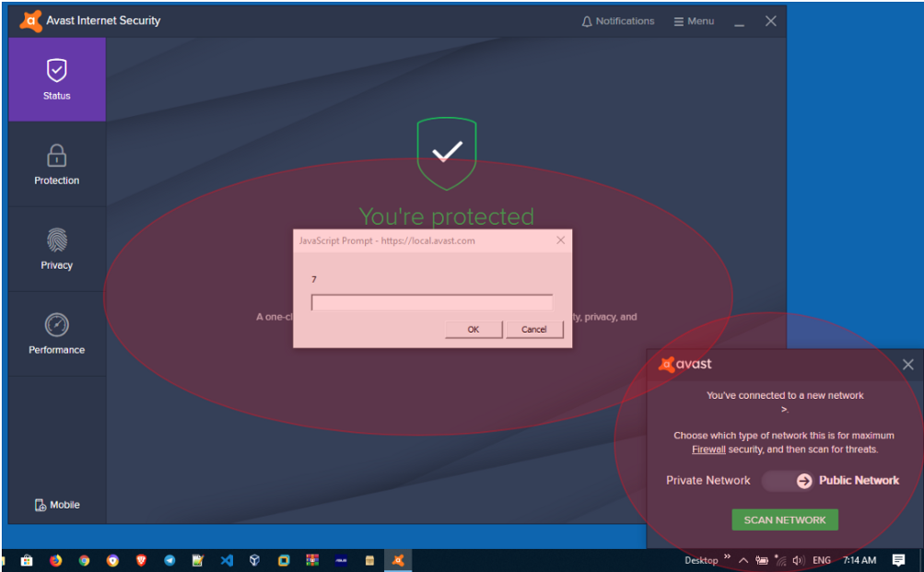924x572 pixels.
Task: Open the Firewall link in popup
Action: pos(708,449)
